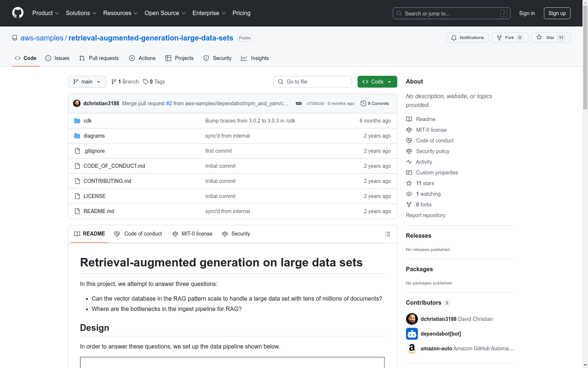Click the .gitignore file icon
Screen dimensions: 588x368
[x=77, y=151]
